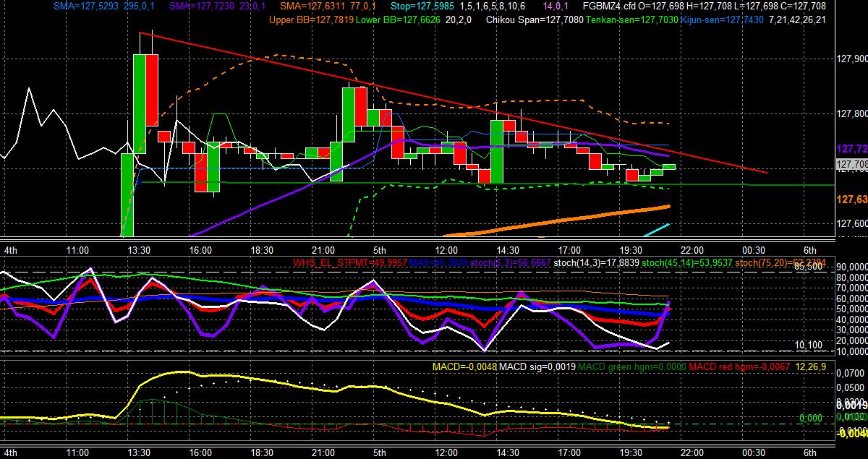Select the Chikou Span=127,7080 label
The height and width of the screenshot is (459, 868).
tap(535, 20)
